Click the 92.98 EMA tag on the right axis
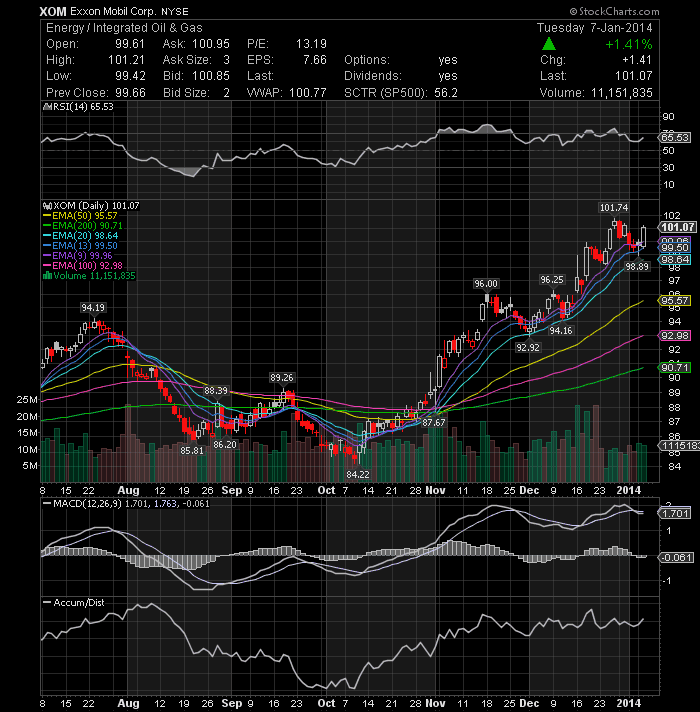 coord(675,336)
